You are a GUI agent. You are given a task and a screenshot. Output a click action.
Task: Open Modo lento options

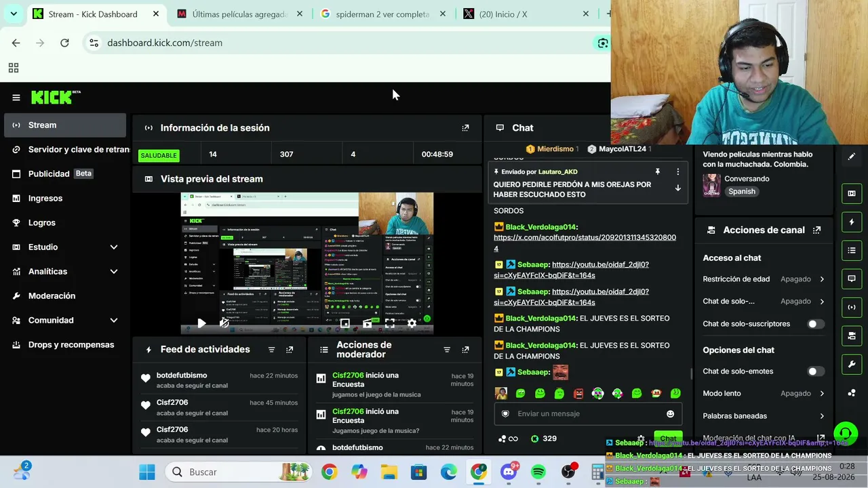764,393
